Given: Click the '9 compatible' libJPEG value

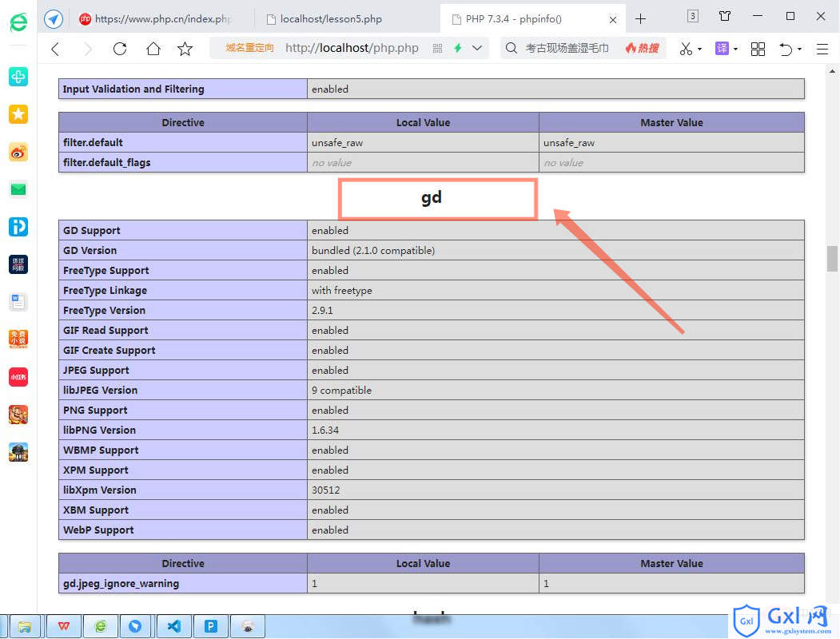Looking at the screenshot, I should pos(341,390).
